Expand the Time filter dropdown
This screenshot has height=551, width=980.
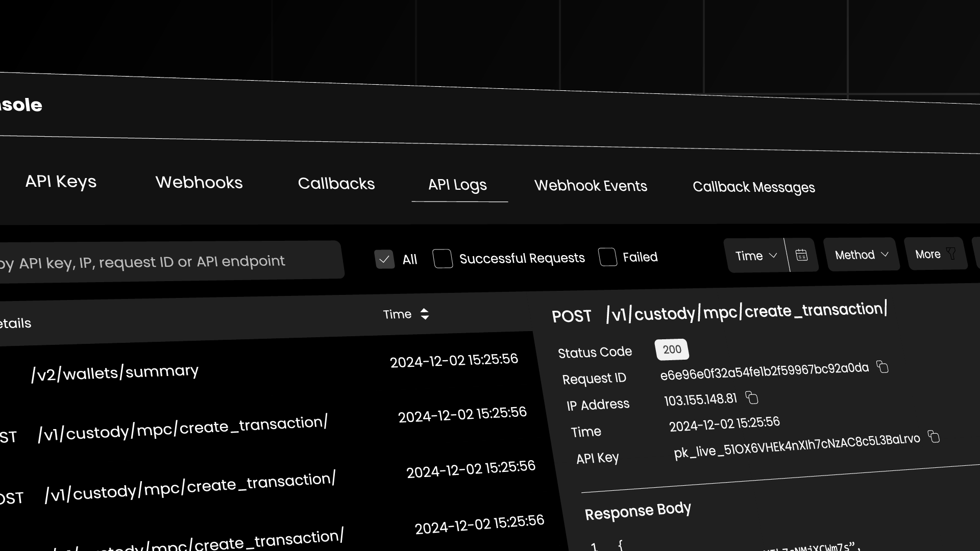756,256
